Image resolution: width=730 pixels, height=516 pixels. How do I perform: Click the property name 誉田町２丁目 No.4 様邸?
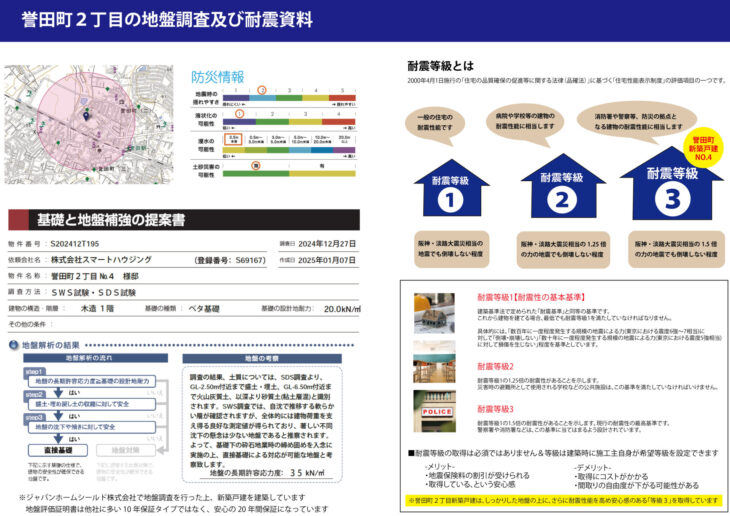pyautogui.click(x=95, y=276)
